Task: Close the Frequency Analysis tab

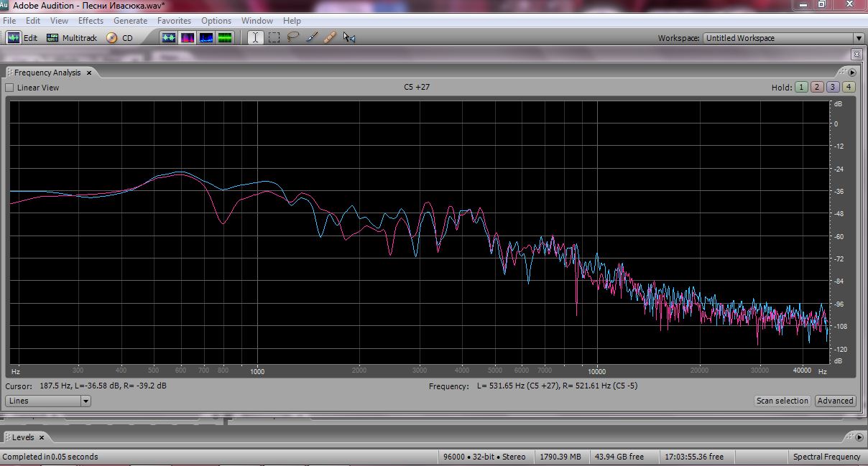Action: pyautogui.click(x=89, y=73)
